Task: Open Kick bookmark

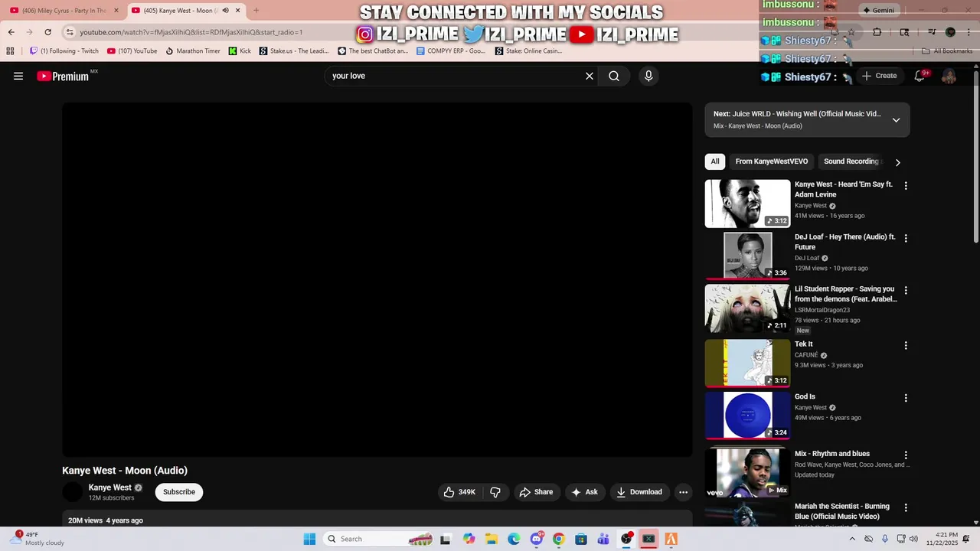Action: click(240, 51)
